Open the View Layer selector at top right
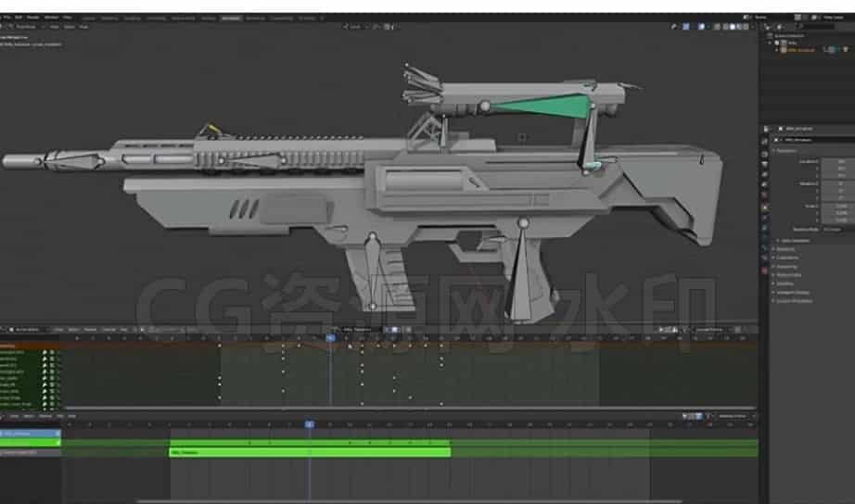 point(832,18)
